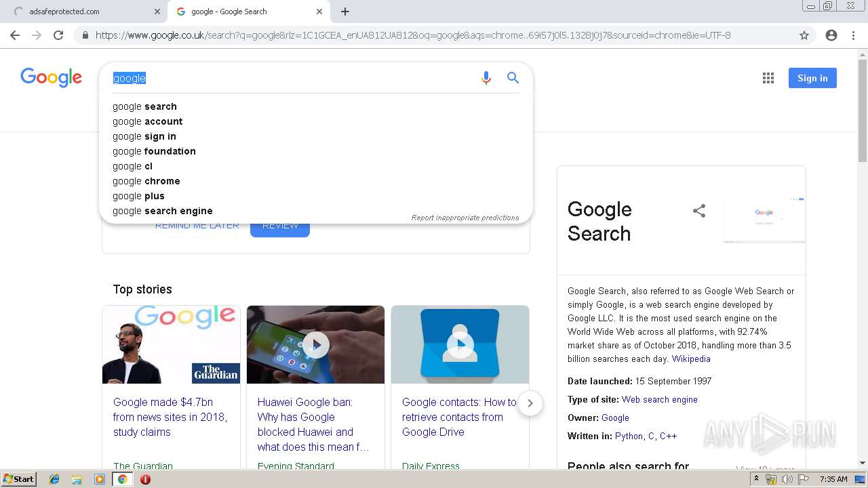Select suggestion 'google foundation'
Image resolution: width=868 pixels, height=488 pixels.
click(316, 151)
